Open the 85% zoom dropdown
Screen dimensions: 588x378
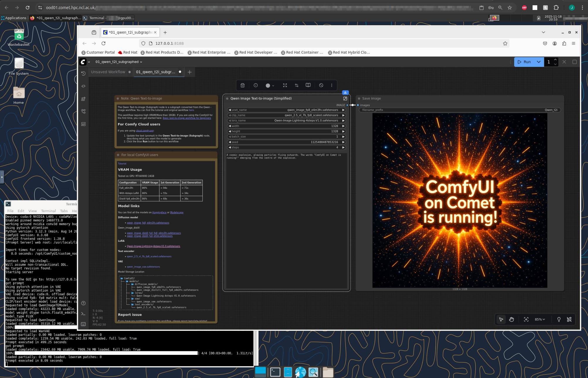point(540,319)
